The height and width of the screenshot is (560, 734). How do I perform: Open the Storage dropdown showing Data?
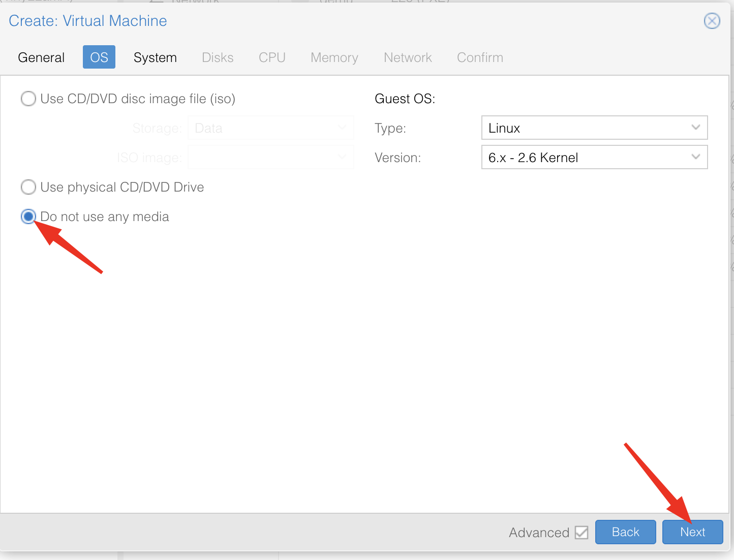click(x=270, y=128)
